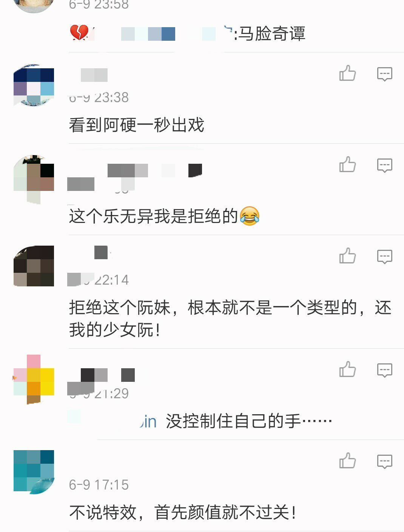This screenshot has height=532, width=404.
Task: Reply to the comment about '拒绝这个阮妹'
Action: pyautogui.click(x=384, y=257)
